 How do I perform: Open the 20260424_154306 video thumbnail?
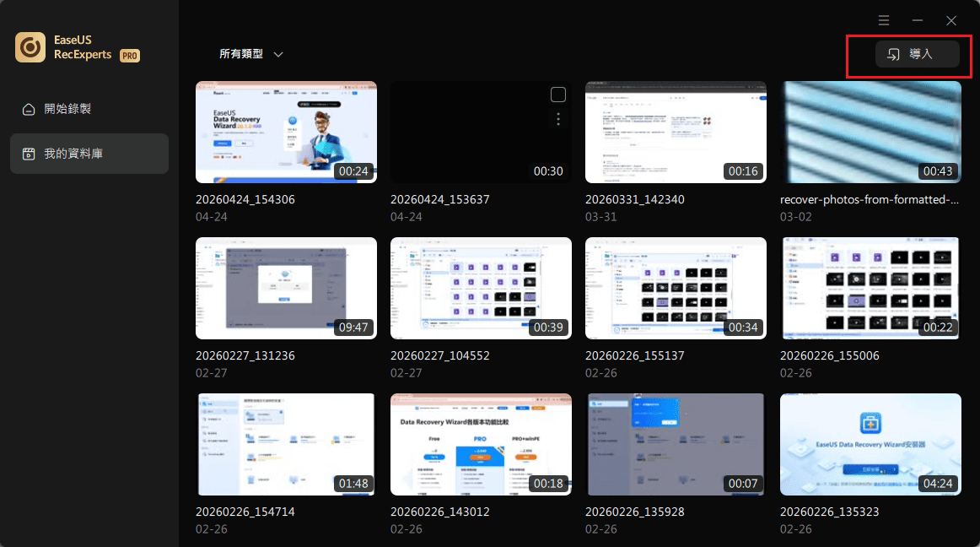click(x=286, y=132)
